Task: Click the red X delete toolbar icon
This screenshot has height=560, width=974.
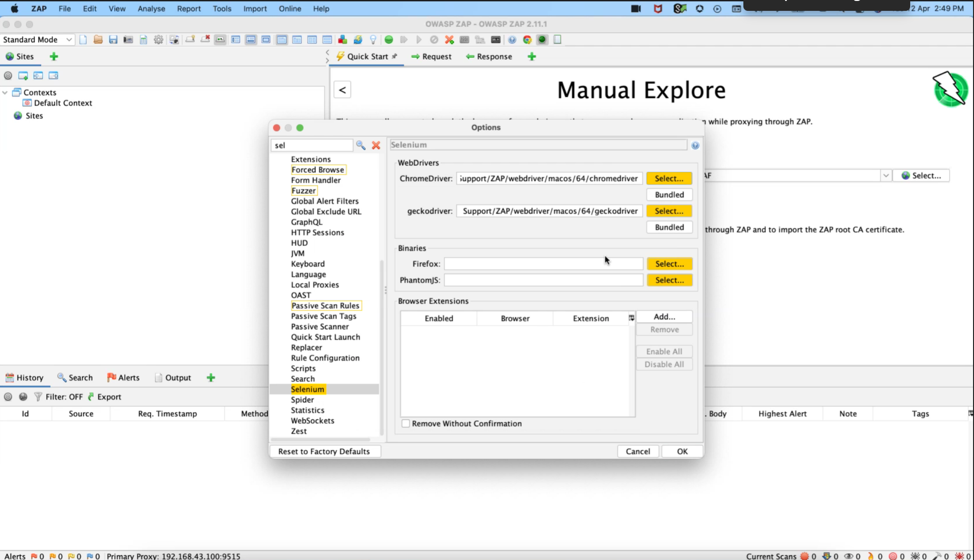Action: pos(449,40)
